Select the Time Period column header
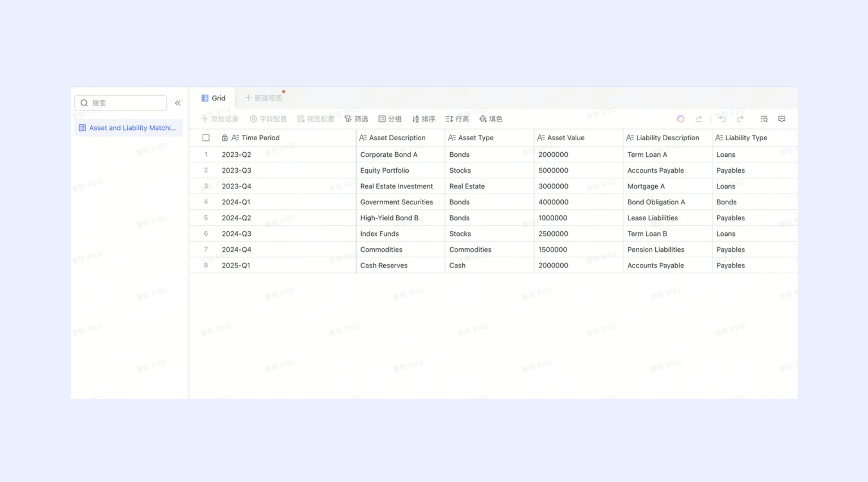Viewport: 868px width, 482px height. [x=272, y=138]
